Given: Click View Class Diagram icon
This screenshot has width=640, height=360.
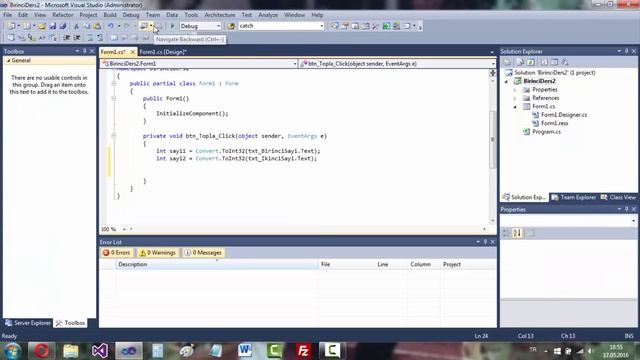Looking at the screenshot, I should point(565,62).
